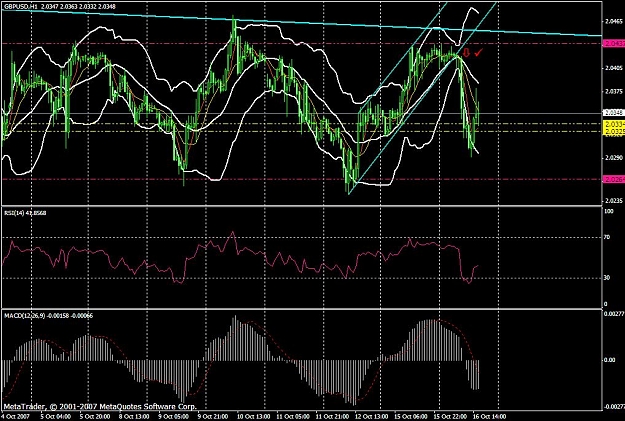Click the yellow 2.0334 price tag
Viewport: 625px width, 421px height.
coord(614,124)
